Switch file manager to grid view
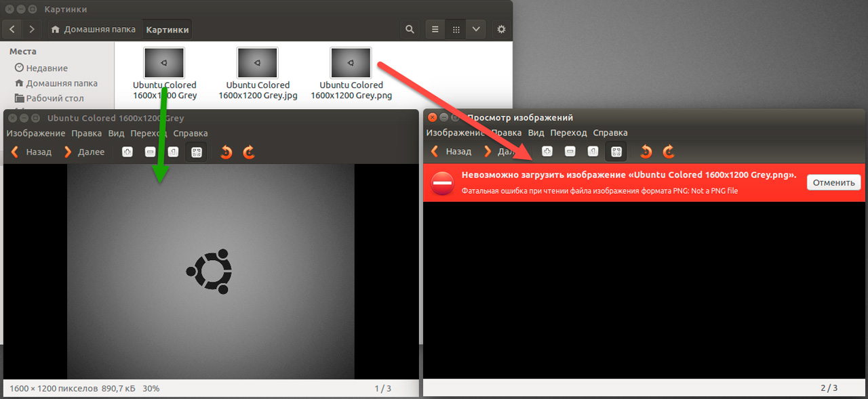This screenshot has width=868, height=399. click(x=456, y=30)
